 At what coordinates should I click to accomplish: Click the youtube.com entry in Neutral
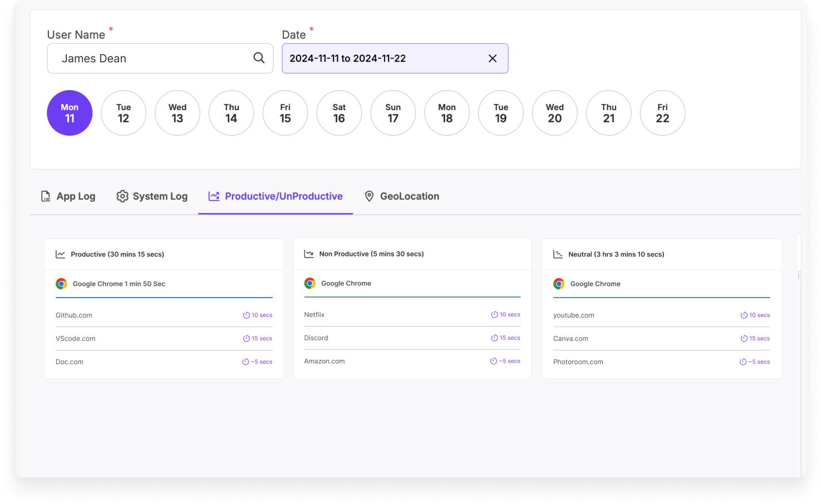(574, 315)
